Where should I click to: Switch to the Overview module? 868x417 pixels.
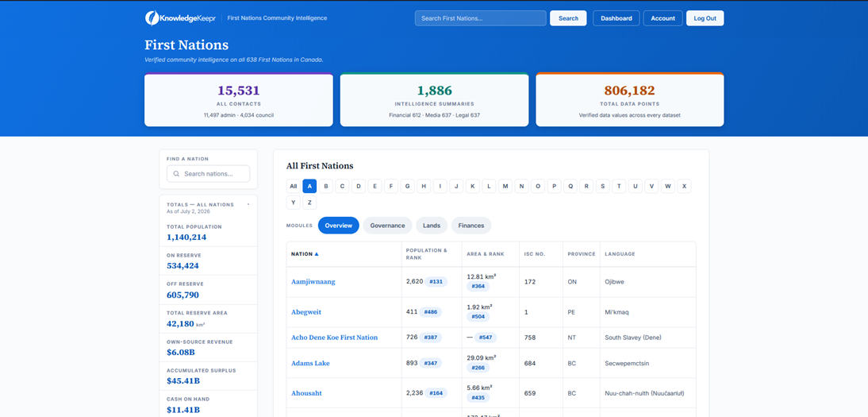tap(338, 226)
